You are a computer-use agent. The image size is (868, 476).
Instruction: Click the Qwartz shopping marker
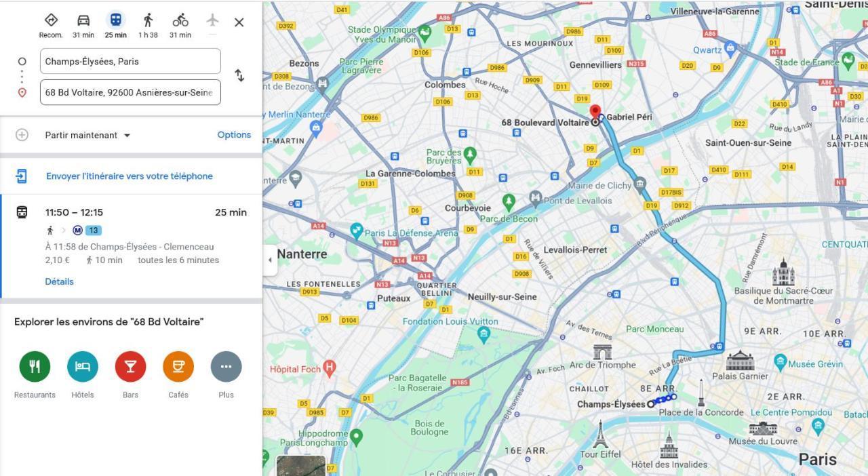(730, 48)
